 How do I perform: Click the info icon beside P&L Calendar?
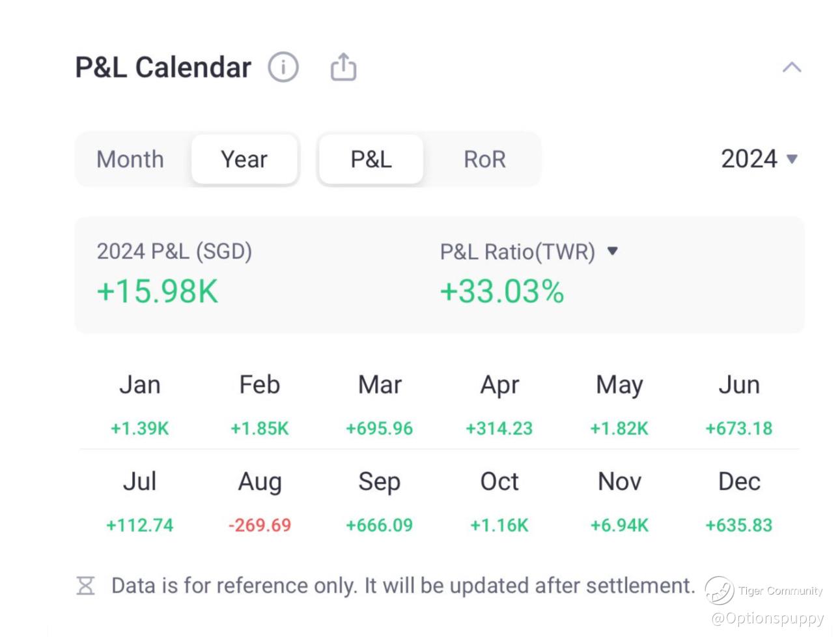click(283, 67)
